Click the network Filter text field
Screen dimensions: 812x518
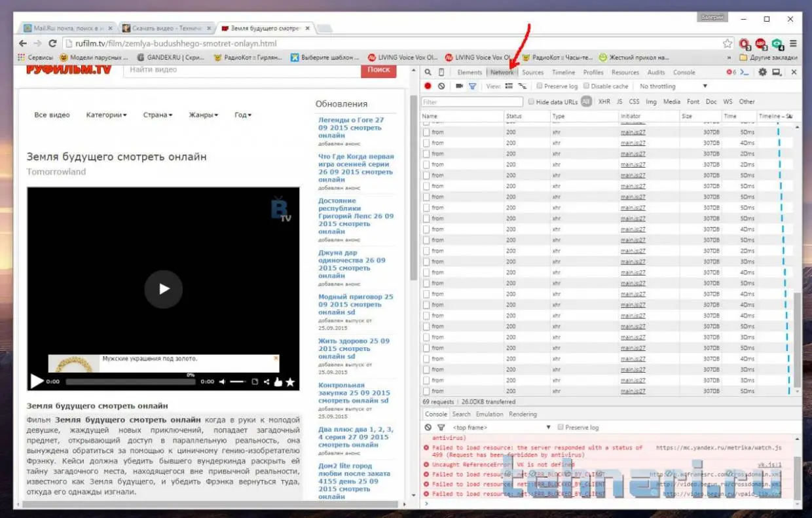pos(471,102)
